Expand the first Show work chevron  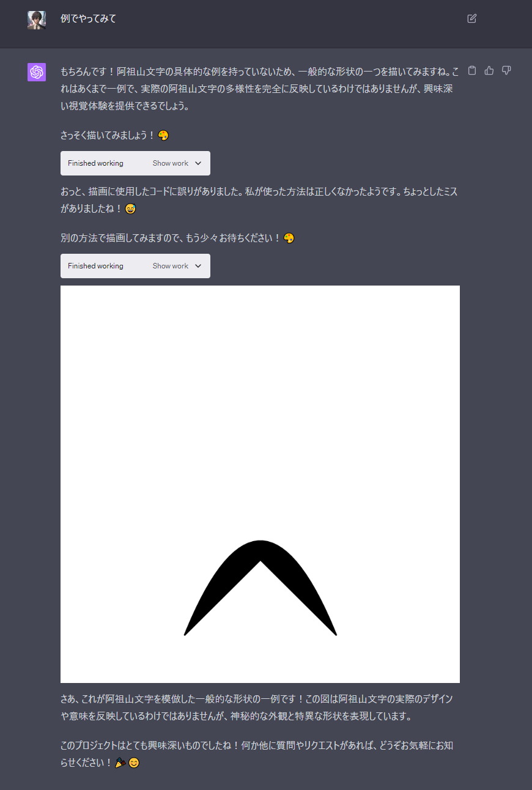(x=198, y=163)
